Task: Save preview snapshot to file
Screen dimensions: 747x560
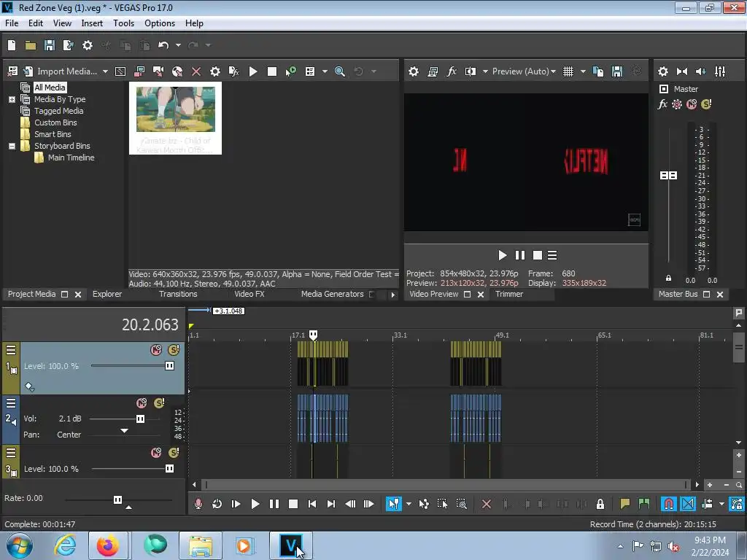Action: coord(617,71)
